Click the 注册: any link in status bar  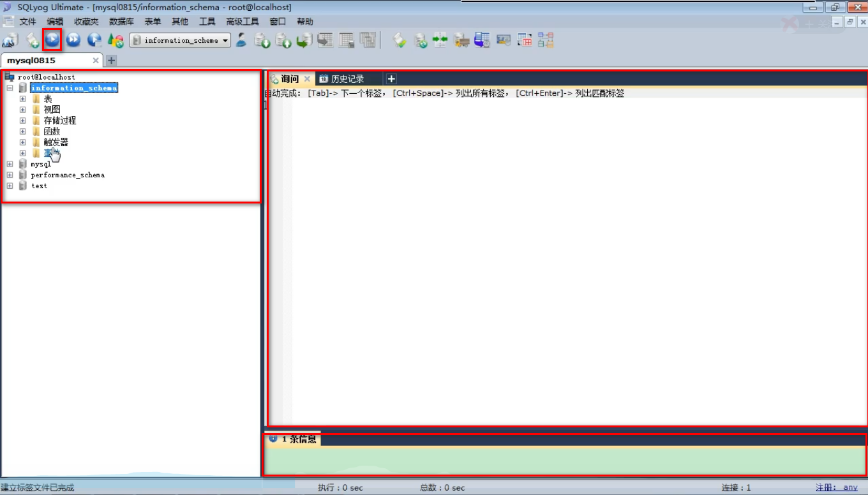click(x=837, y=487)
